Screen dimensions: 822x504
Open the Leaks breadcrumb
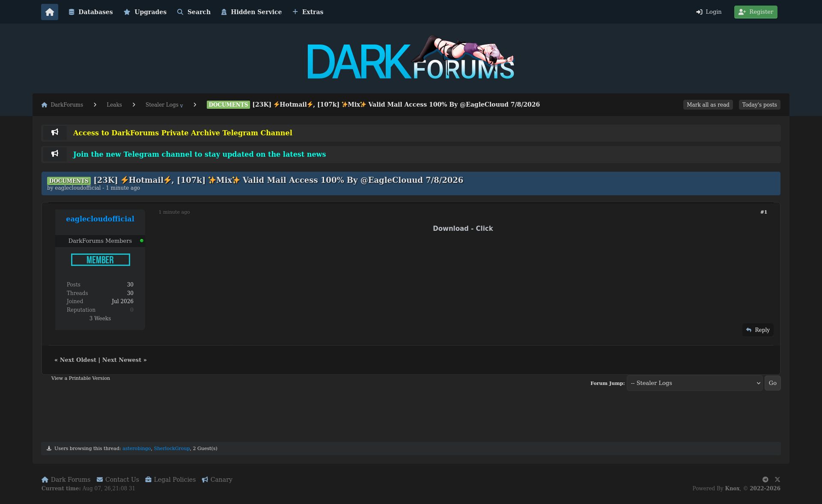[114, 105]
